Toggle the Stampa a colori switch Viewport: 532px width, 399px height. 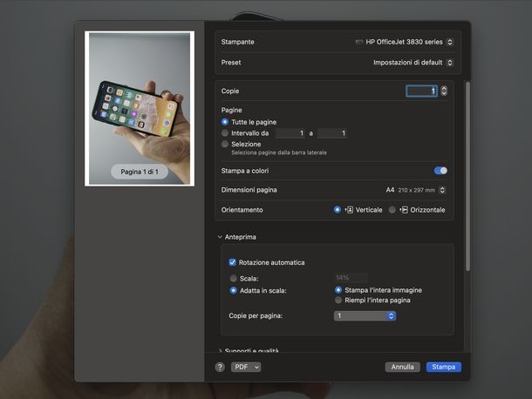(440, 171)
